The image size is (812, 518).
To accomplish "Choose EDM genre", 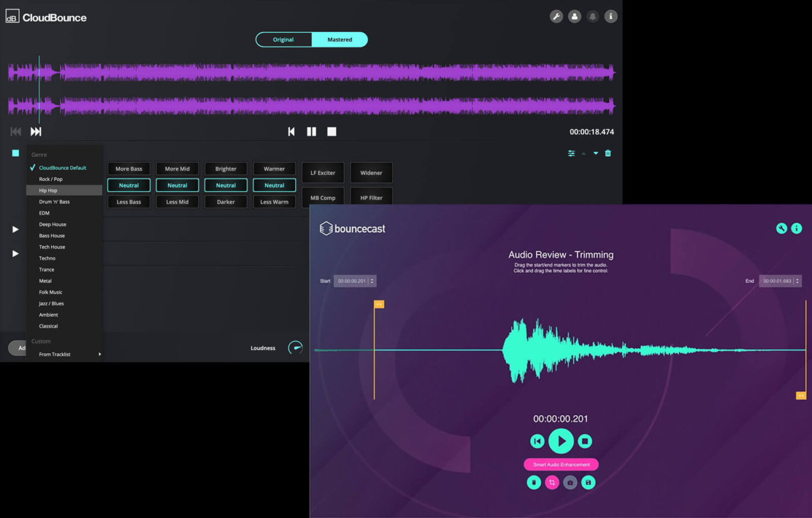I will [64, 213].
